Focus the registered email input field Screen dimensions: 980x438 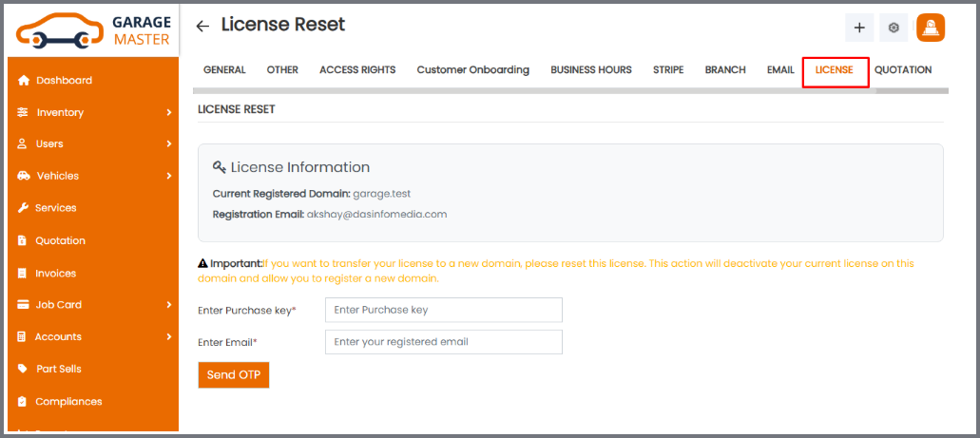(x=443, y=342)
